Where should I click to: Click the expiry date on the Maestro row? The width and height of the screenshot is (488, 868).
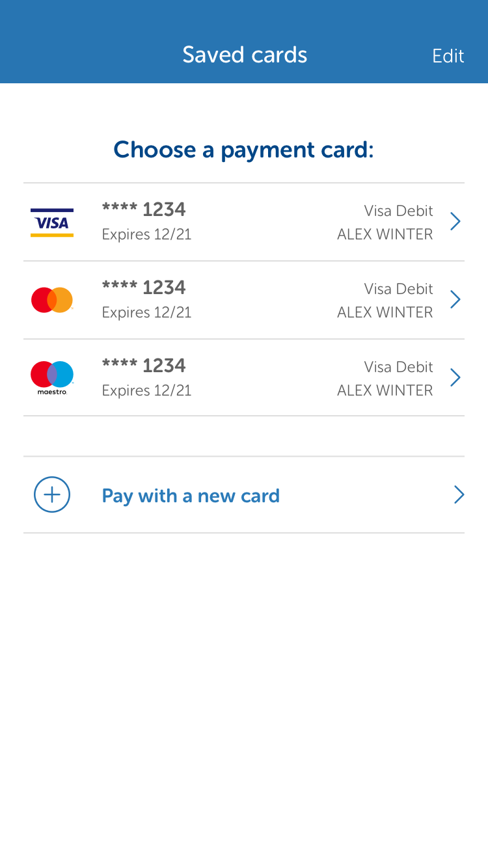(146, 390)
